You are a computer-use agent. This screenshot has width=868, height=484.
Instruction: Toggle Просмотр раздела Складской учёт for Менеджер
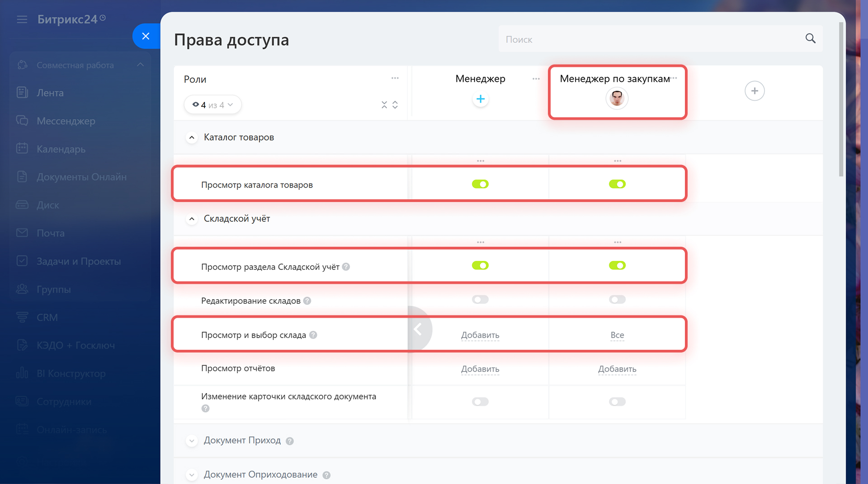pyautogui.click(x=480, y=265)
